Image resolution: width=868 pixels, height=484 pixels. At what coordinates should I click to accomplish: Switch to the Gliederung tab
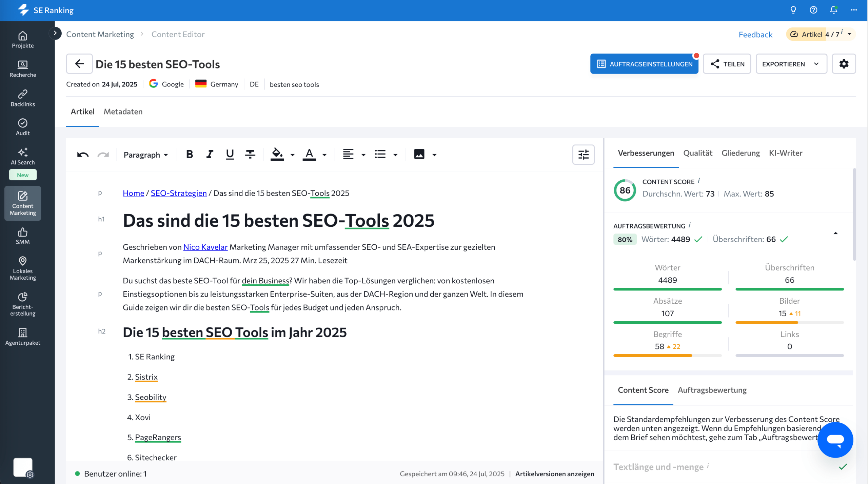click(741, 153)
